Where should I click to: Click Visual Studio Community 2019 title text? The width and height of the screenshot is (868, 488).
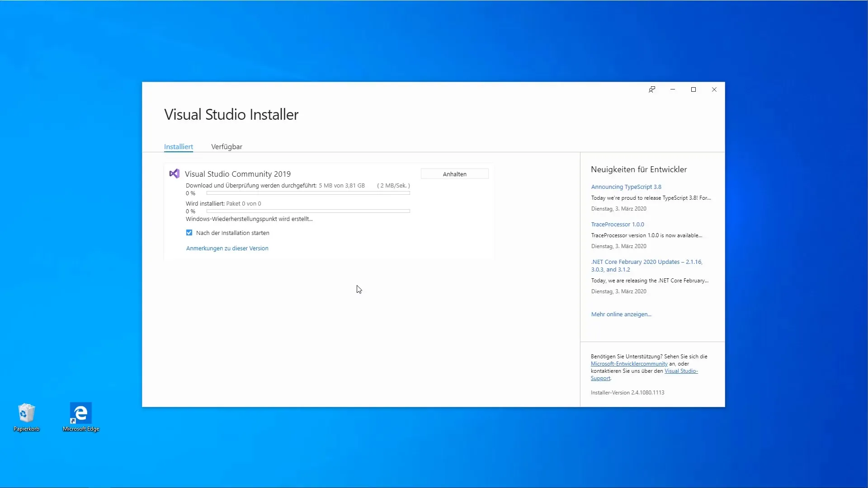238,174
